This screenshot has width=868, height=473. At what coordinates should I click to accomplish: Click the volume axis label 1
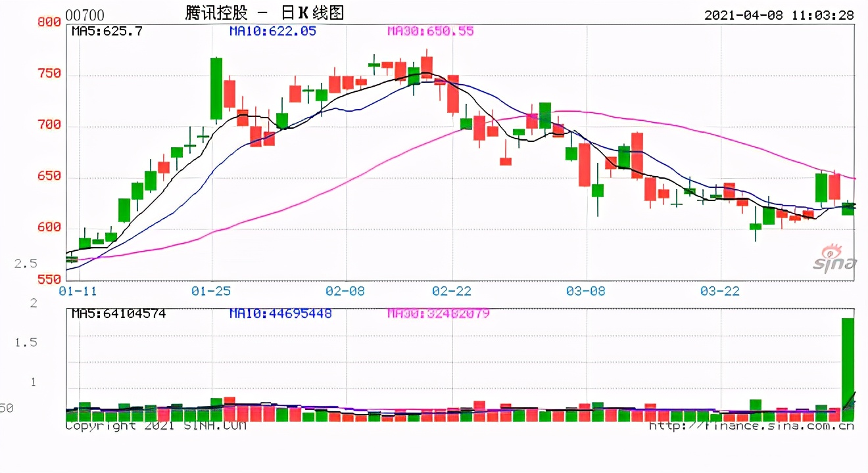34,382
